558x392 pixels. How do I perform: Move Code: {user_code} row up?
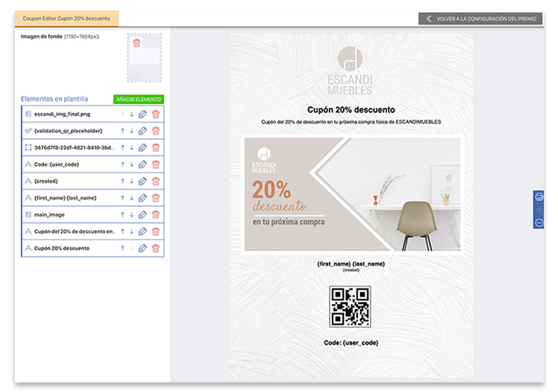123,164
